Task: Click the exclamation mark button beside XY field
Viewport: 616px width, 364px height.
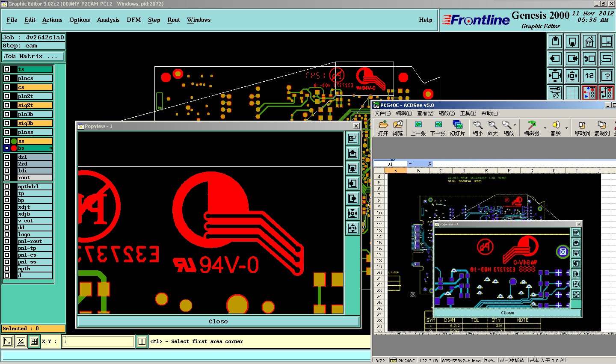Action: point(142,341)
